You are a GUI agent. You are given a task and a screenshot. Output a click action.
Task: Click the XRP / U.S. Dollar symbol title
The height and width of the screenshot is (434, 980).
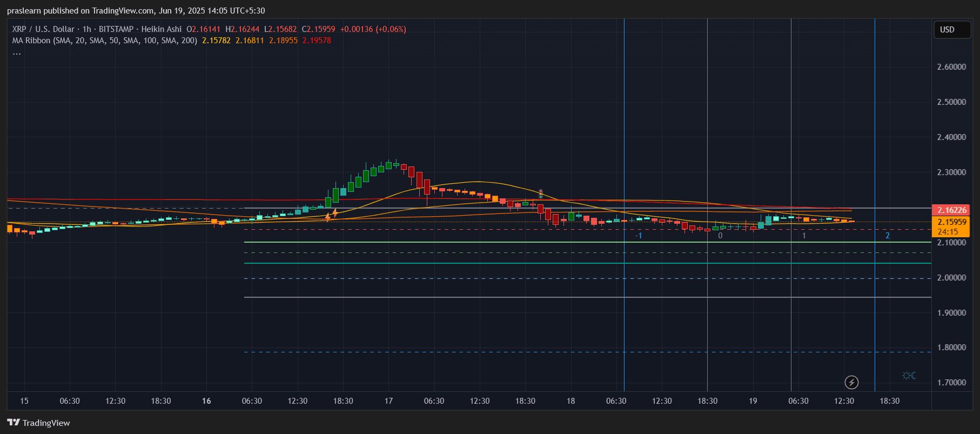pos(43,29)
